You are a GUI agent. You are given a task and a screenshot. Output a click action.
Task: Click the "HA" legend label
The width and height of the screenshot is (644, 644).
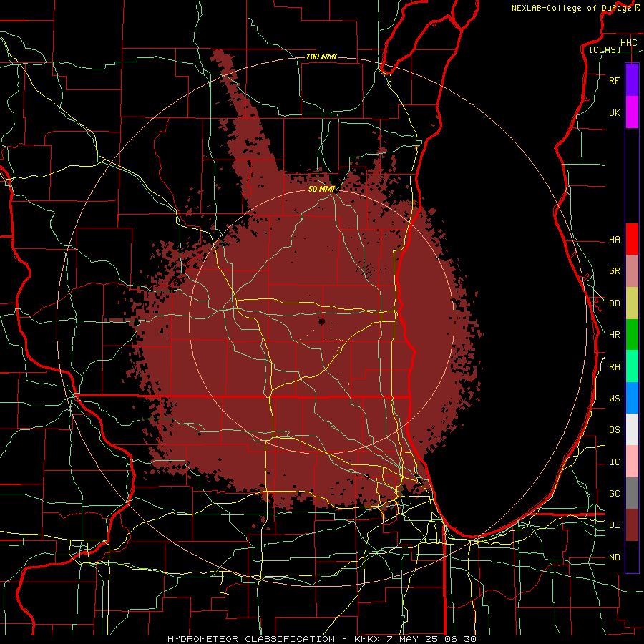pos(614,240)
